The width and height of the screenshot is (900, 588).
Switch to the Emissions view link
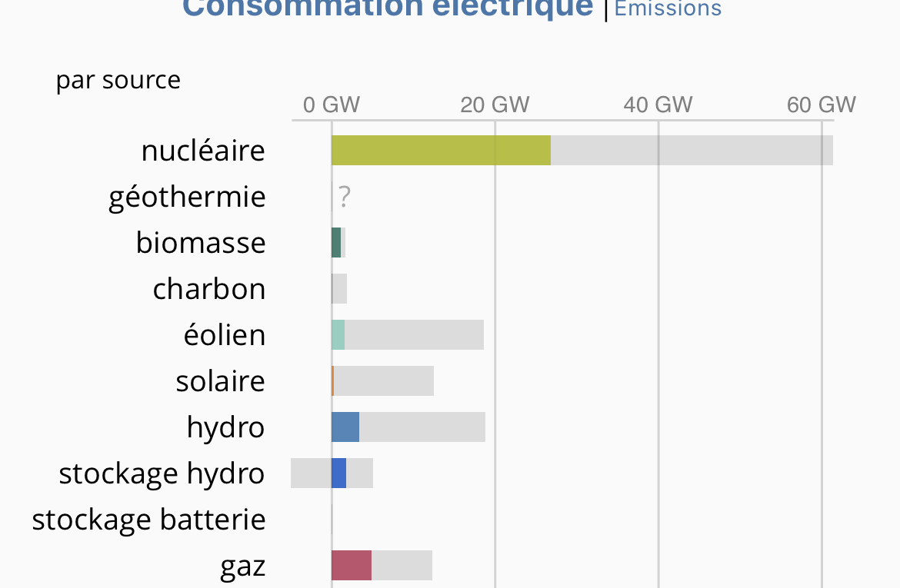tap(668, 8)
